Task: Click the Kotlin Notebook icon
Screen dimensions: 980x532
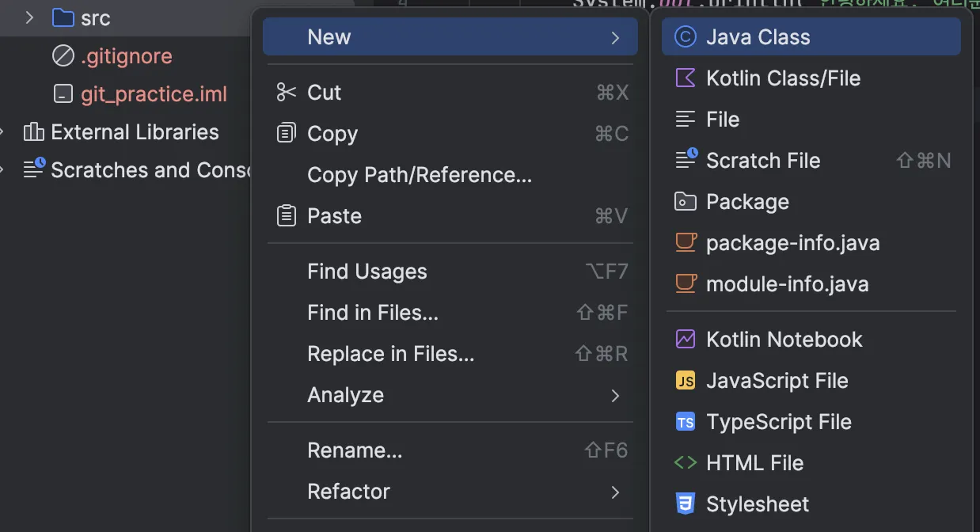Action: (685, 340)
